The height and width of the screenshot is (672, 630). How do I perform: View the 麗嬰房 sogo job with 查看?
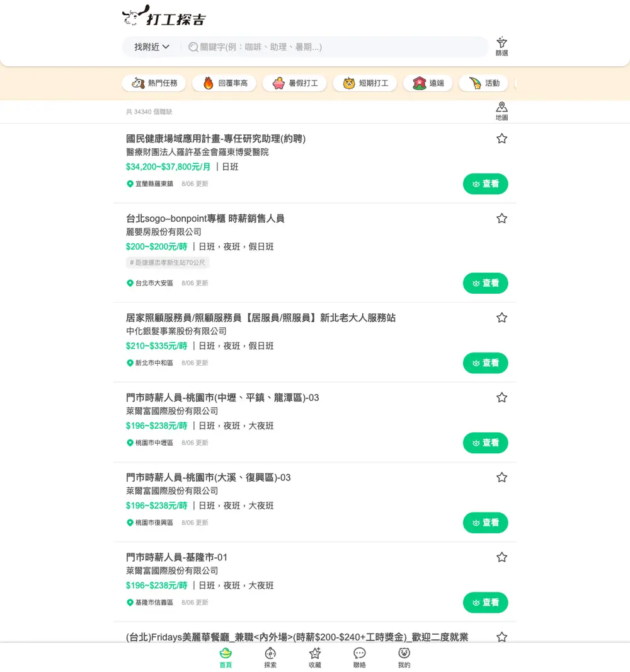485,283
